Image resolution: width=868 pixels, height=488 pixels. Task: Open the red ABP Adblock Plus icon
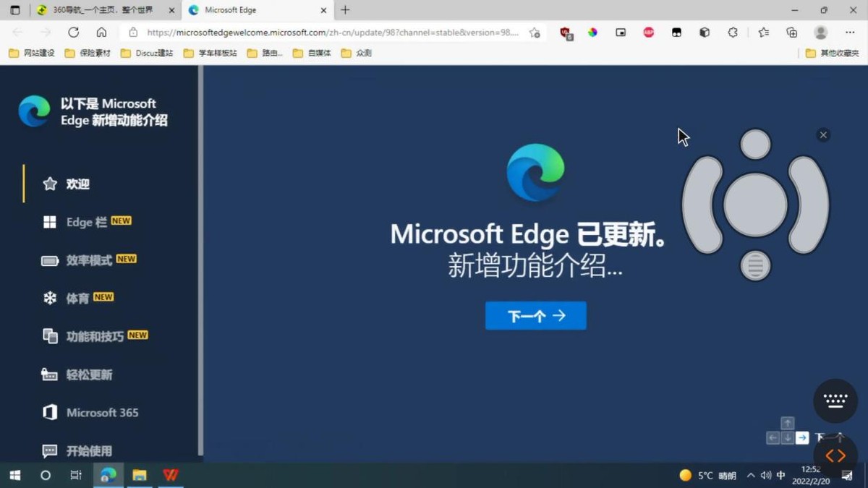649,33
